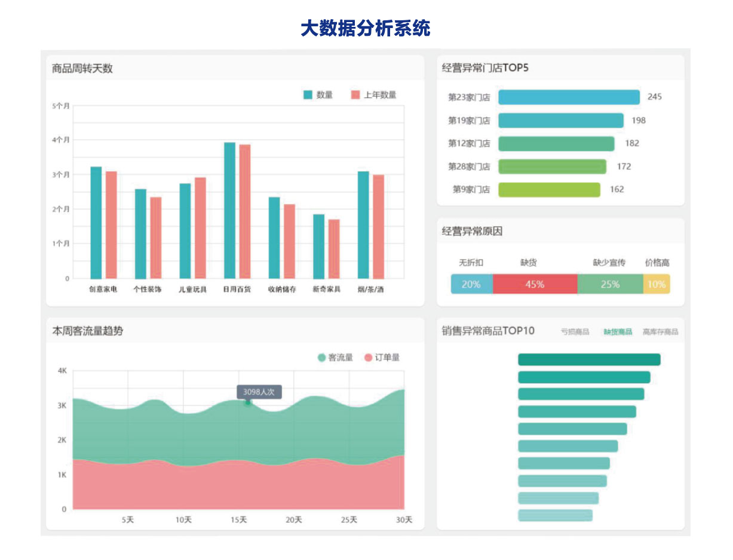The width and height of the screenshot is (733, 560).
Task: Click the 第23家门店 bar showing 245
Action: 569,97
